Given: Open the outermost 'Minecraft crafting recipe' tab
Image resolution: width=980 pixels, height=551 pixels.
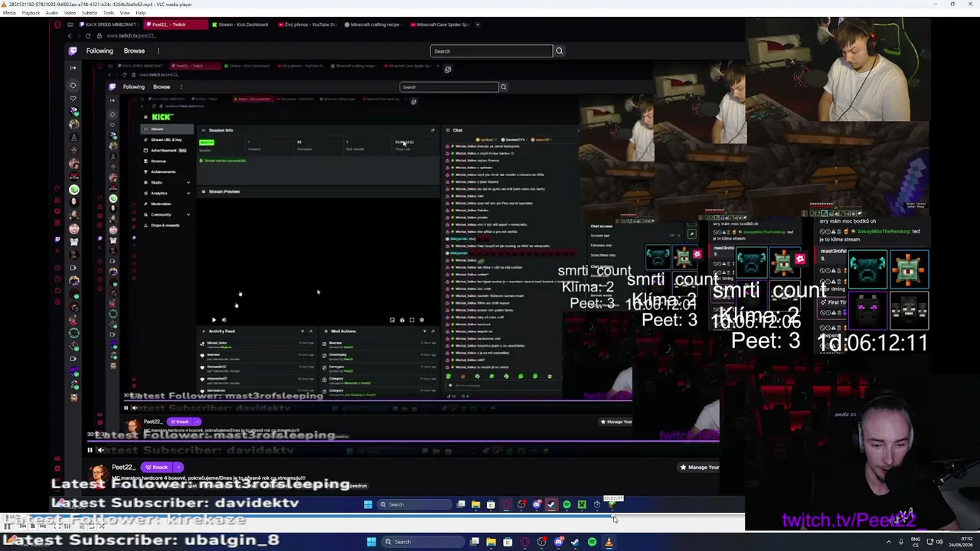Looking at the screenshot, I should coord(373,24).
